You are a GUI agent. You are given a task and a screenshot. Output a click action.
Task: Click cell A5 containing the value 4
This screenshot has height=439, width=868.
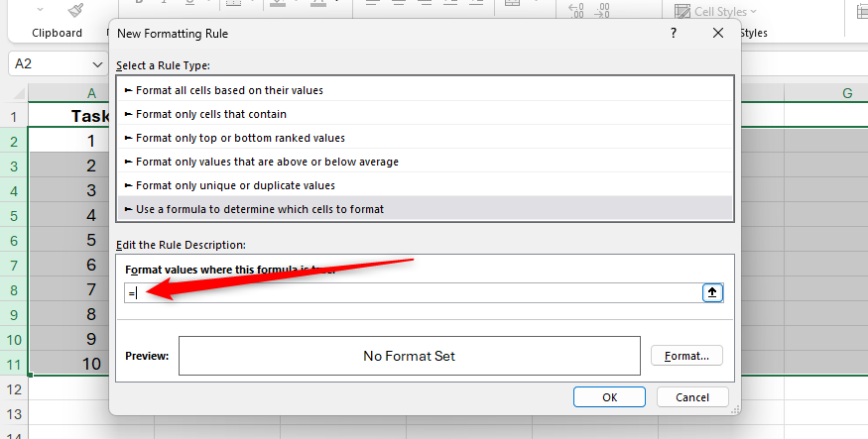(x=69, y=216)
